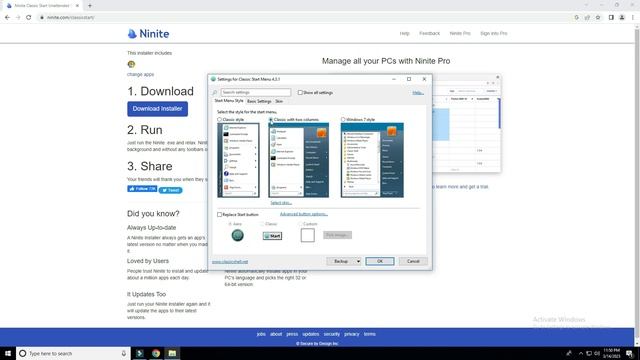Click the Twitter Tweet button
This screenshot has height=360, width=640.
coord(171,190)
